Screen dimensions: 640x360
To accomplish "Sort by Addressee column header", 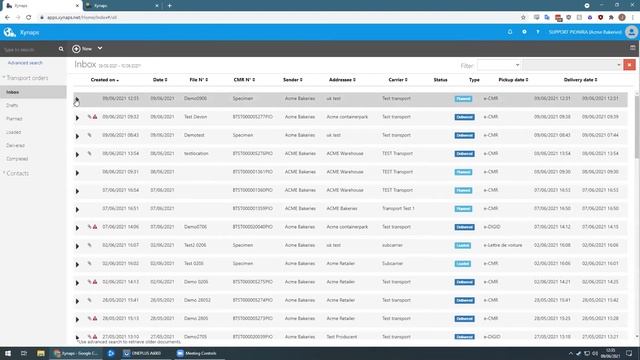I will tap(342, 80).
